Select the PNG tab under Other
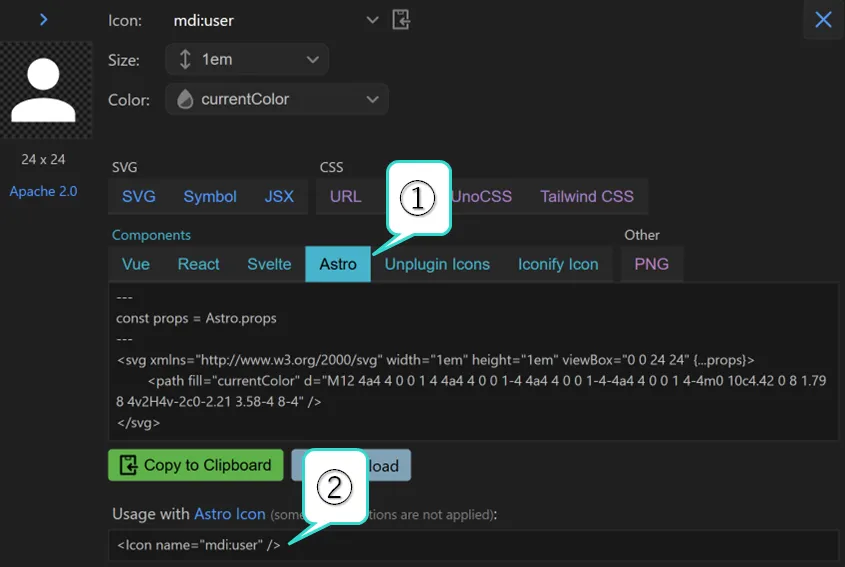The image size is (845, 567). [x=651, y=264]
